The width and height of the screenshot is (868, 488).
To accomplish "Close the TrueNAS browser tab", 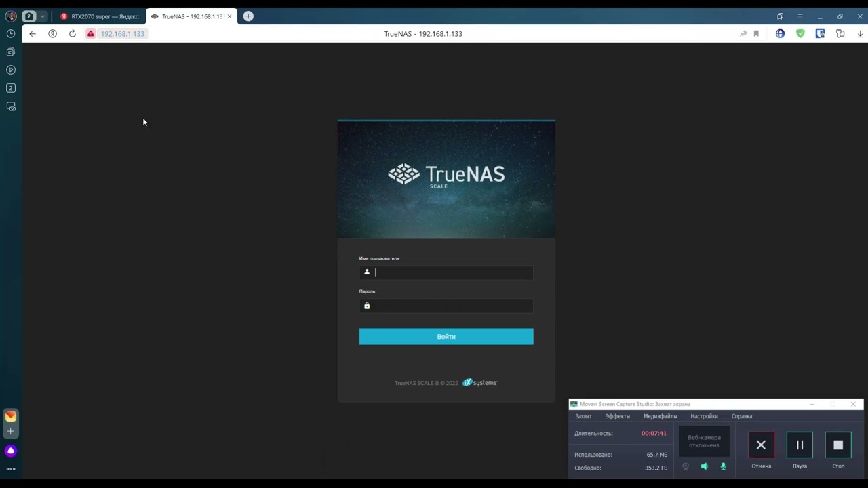I will (229, 16).
